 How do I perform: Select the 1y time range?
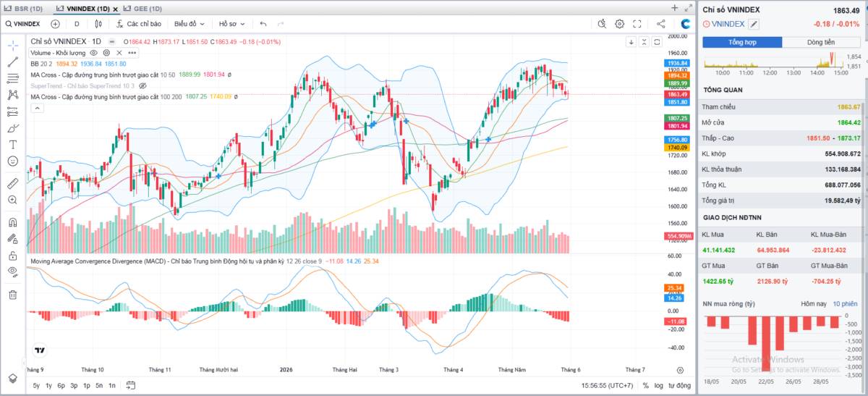[x=48, y=385]
